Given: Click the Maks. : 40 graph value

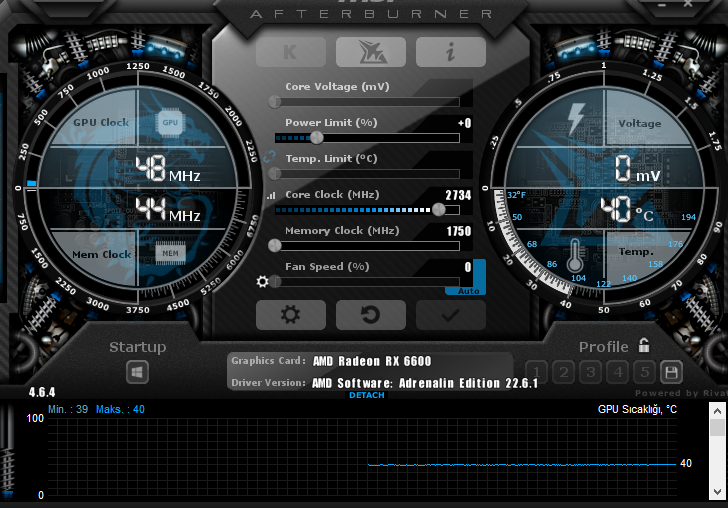Looking at the screenshot, I should 120,409.
